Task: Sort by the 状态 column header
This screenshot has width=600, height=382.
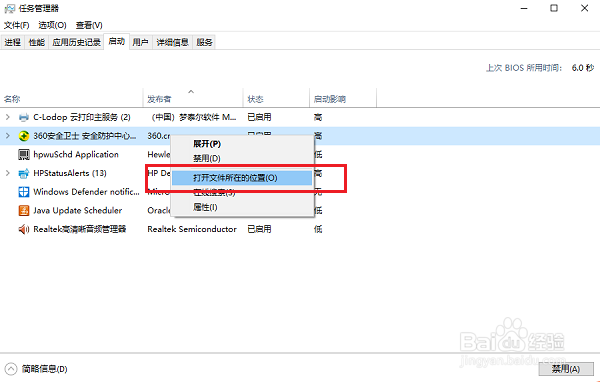Action: (x=276, y=99)
